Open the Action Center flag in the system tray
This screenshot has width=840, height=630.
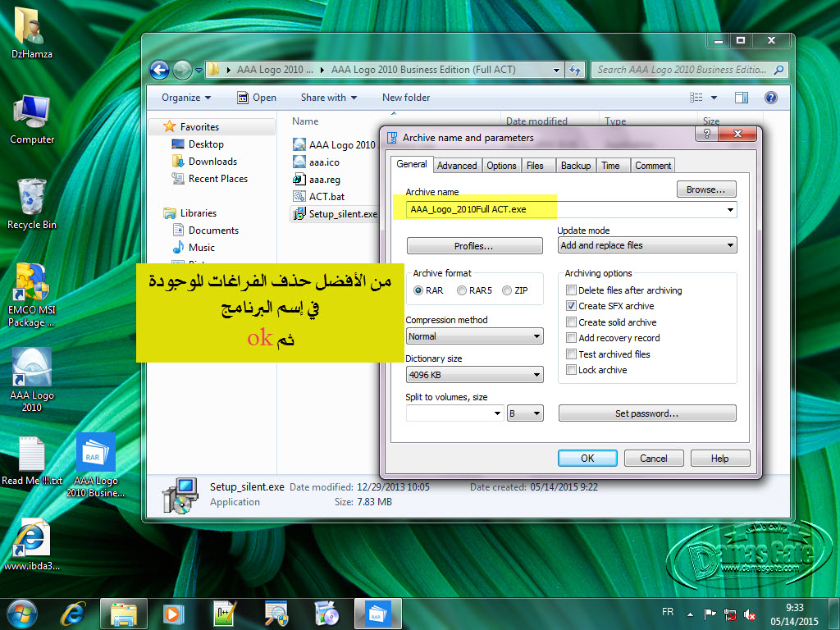point(710,614)
